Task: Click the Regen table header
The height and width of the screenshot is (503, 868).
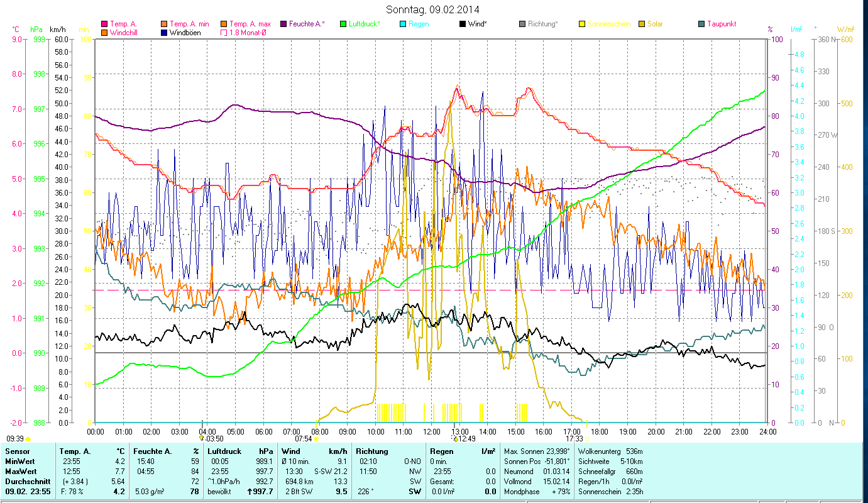Action: click(442, 451)
